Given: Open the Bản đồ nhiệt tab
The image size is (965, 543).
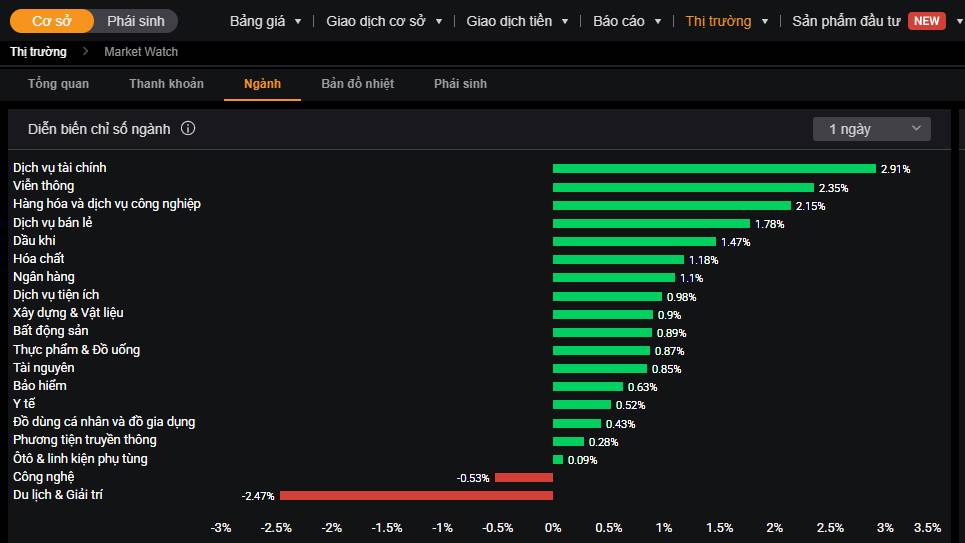Looking at the screenshot, I should [x=357, y=84].
